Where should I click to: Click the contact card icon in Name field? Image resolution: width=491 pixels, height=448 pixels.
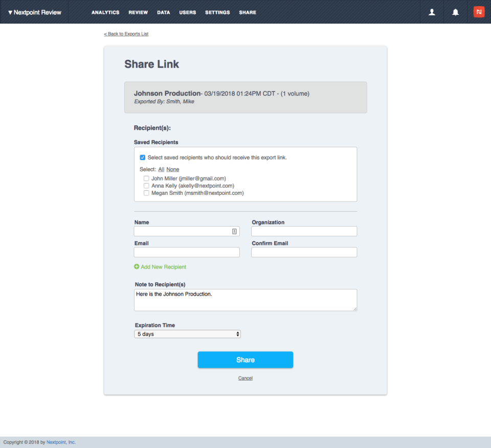[x=234, y=231]
